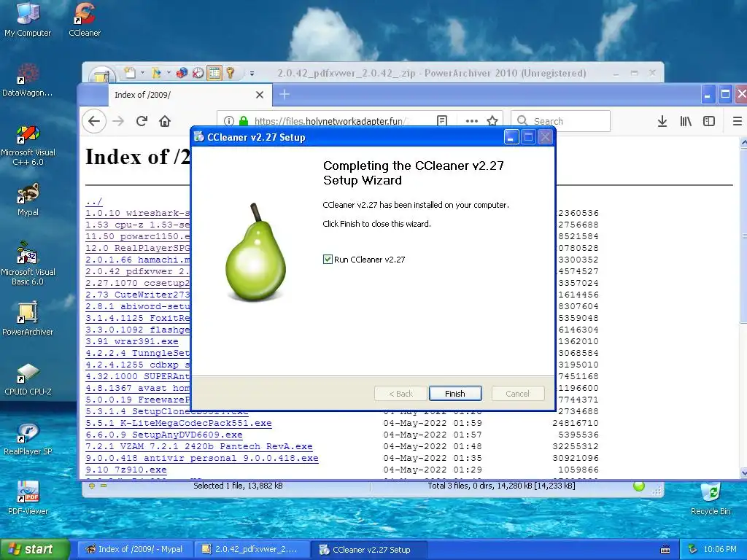This screenshot has width=747, height=560.
Task: Open 6.6.0.9 SetupAnyDVD6609.exe link
Action: coord(164,435)
